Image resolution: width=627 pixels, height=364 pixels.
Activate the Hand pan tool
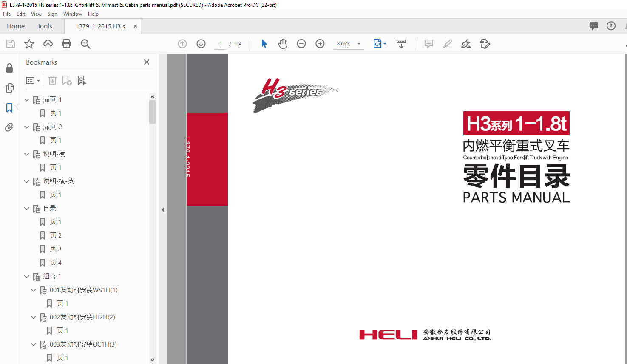[283, 44]
